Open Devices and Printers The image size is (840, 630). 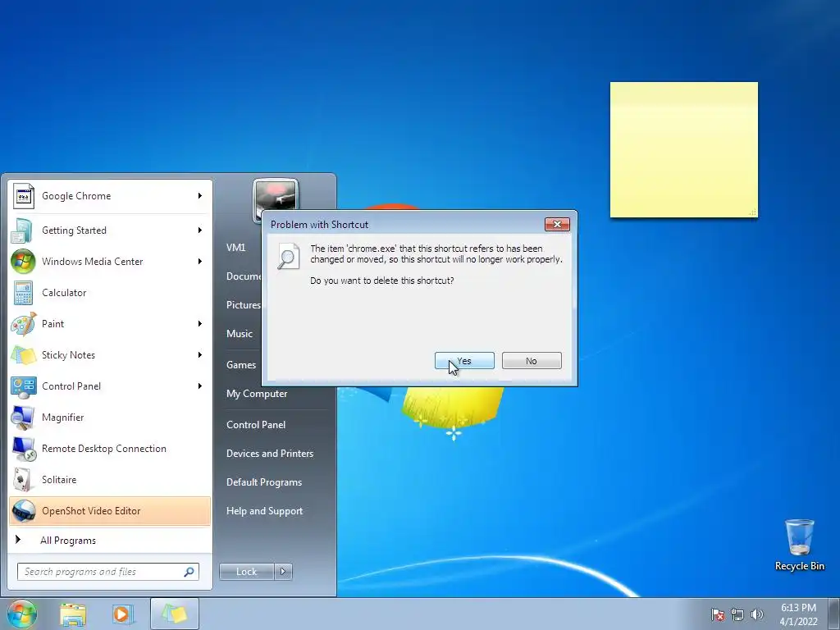tap(269, 454)
